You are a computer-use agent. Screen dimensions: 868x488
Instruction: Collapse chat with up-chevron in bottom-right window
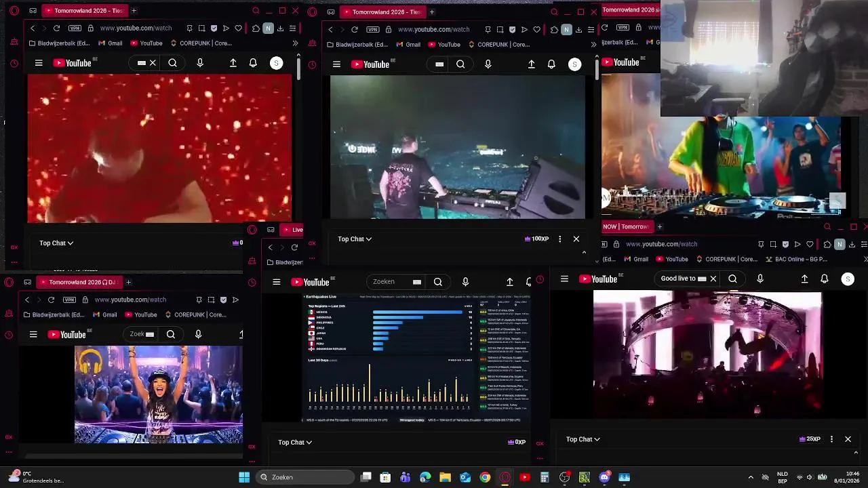855,452
